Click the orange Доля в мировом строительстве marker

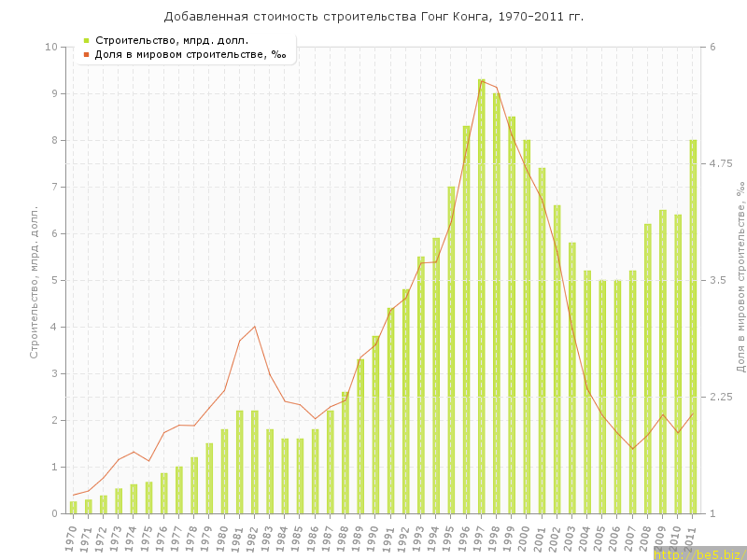pos(87,55)
